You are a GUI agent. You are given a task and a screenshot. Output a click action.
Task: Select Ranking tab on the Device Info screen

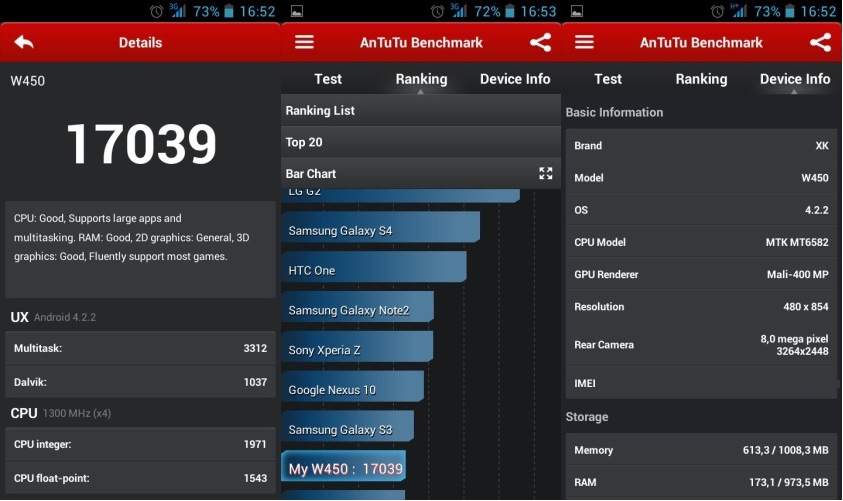tap(701, 79)
